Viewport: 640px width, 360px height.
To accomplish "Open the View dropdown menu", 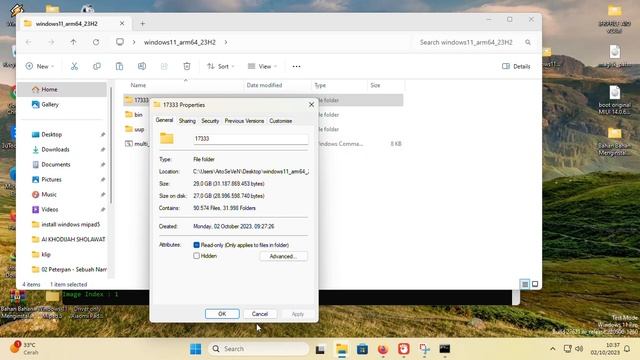I will 262,66.
